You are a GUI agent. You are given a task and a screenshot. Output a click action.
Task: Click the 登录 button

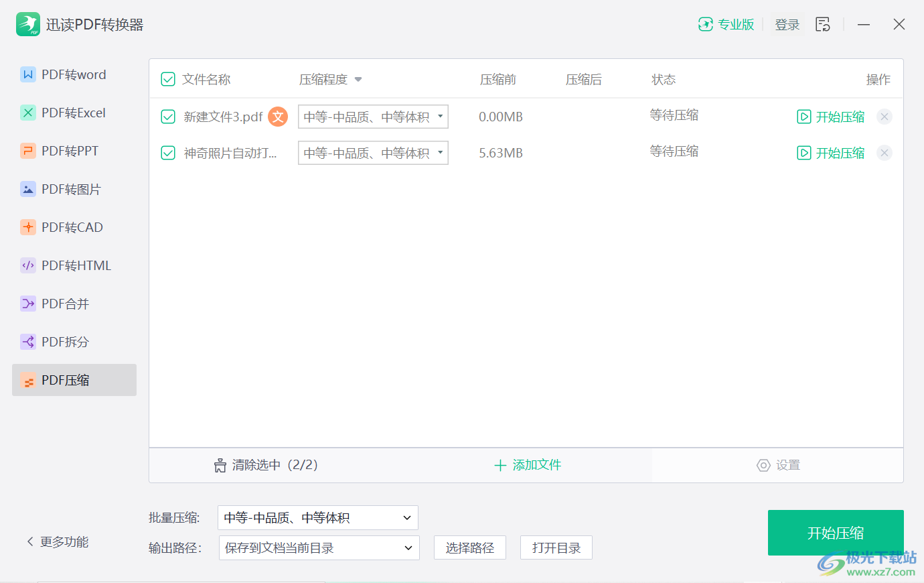pos(787,25)
